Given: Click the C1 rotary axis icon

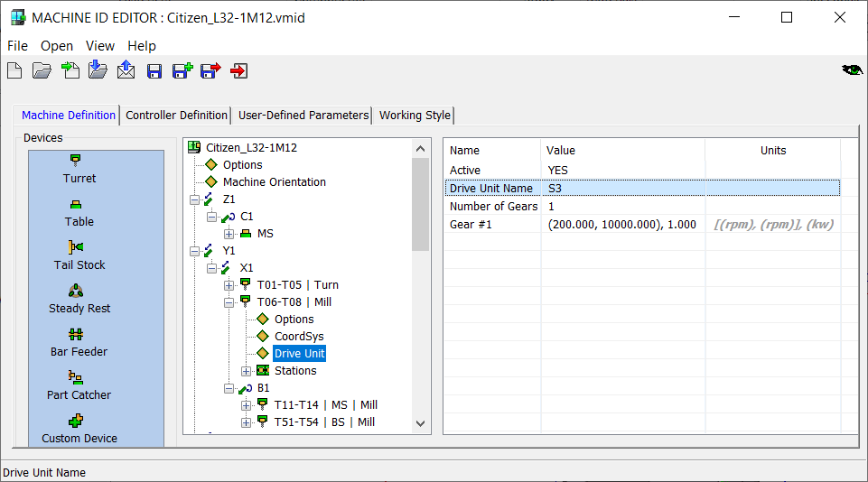Looking at the screenshot, I should 229,217.
